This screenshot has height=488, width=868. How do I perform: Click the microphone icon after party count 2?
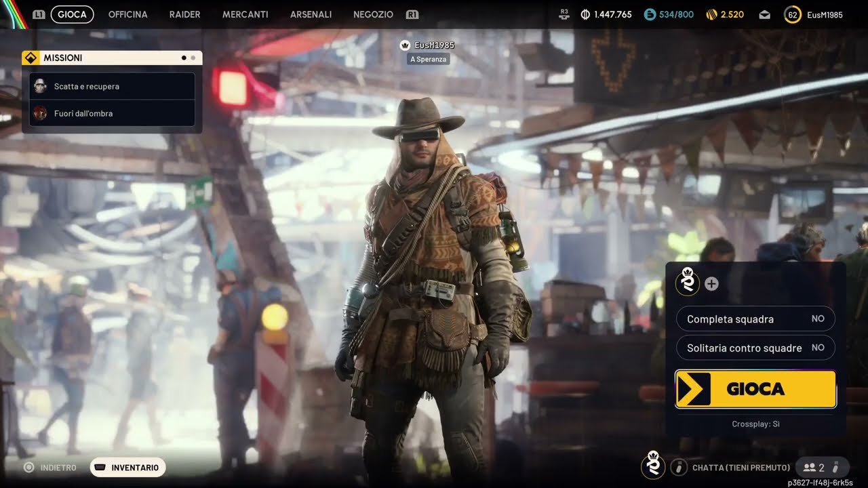pos(835,467)
